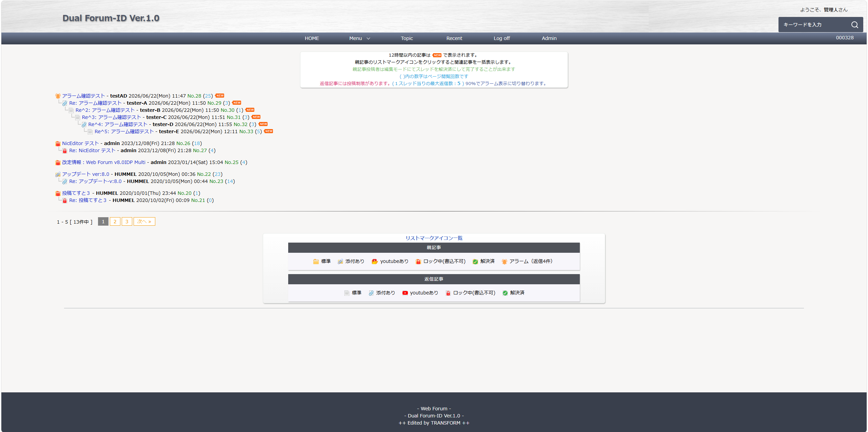The height and width of the screenshot is (432, 868).
Task: Click parent 標準 folder icon in legend
Action: [x=316, y=262]
